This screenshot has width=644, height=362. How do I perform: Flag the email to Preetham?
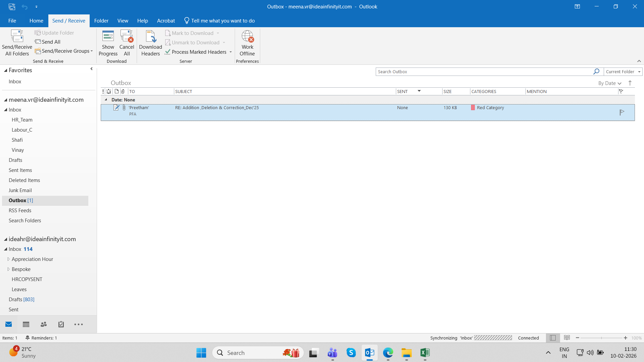point(622,112)
